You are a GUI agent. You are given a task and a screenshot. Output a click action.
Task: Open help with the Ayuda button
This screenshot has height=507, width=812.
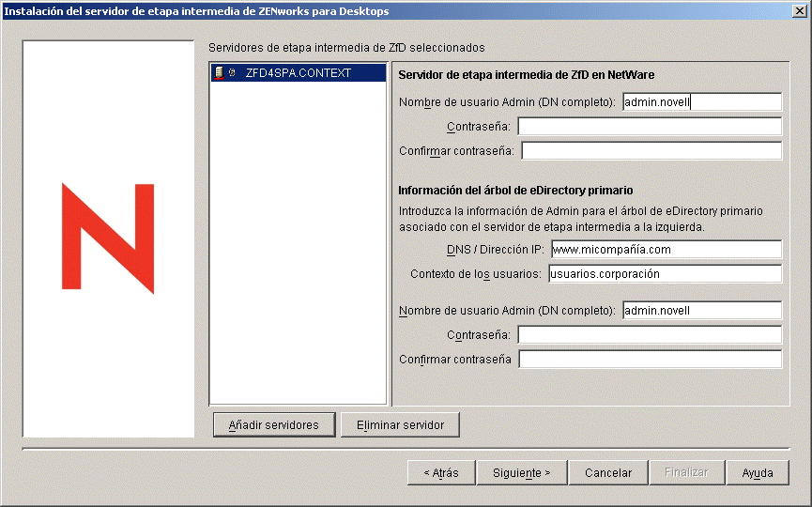pos(758,473)
